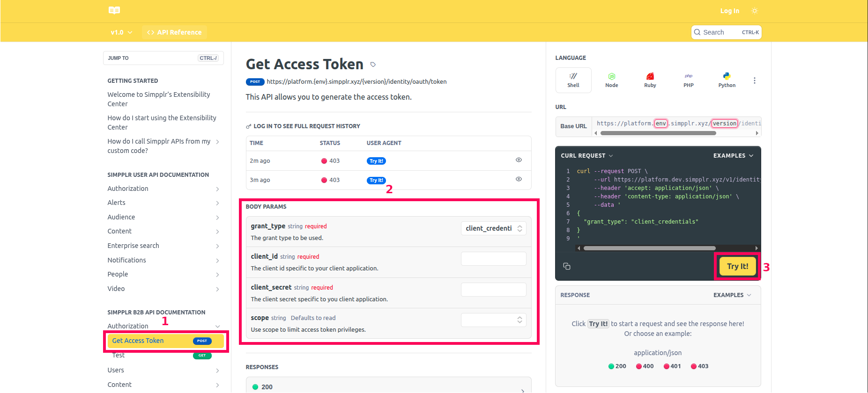Screen dimensions: 868x393
Task: Open the API Reference tab
Action: [x=174, y=32]
